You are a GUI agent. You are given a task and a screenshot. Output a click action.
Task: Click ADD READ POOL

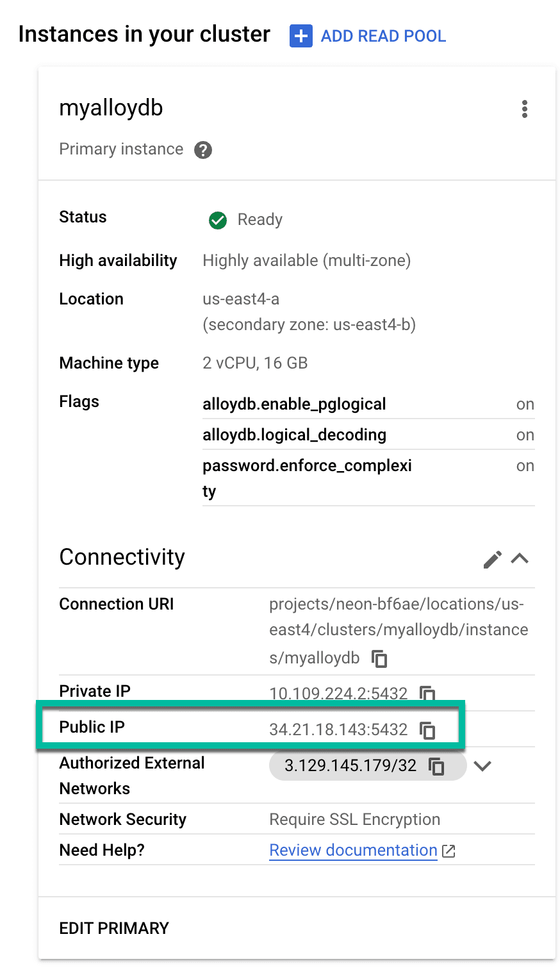[x=383, y=37]
